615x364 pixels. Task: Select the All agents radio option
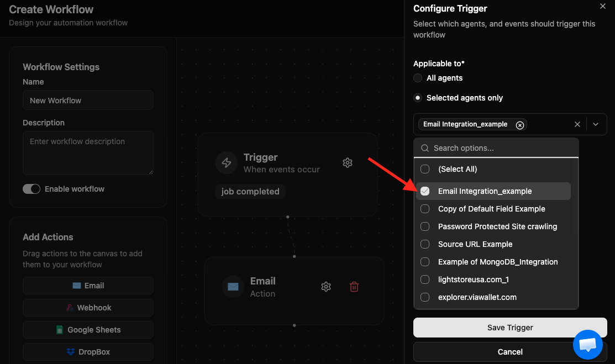tap(418, 78)
